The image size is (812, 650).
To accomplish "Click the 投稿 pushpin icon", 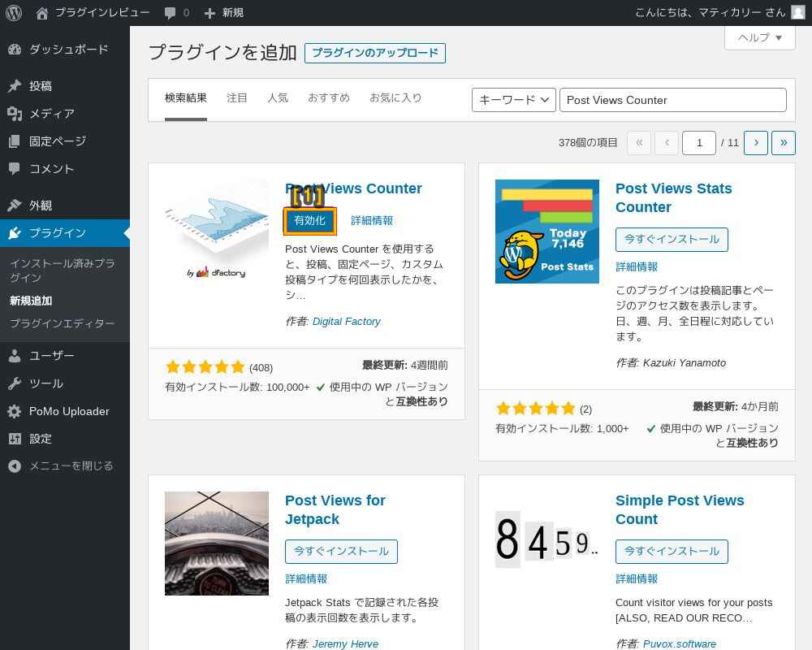I will pyautogui.click(x=15, y=86).
